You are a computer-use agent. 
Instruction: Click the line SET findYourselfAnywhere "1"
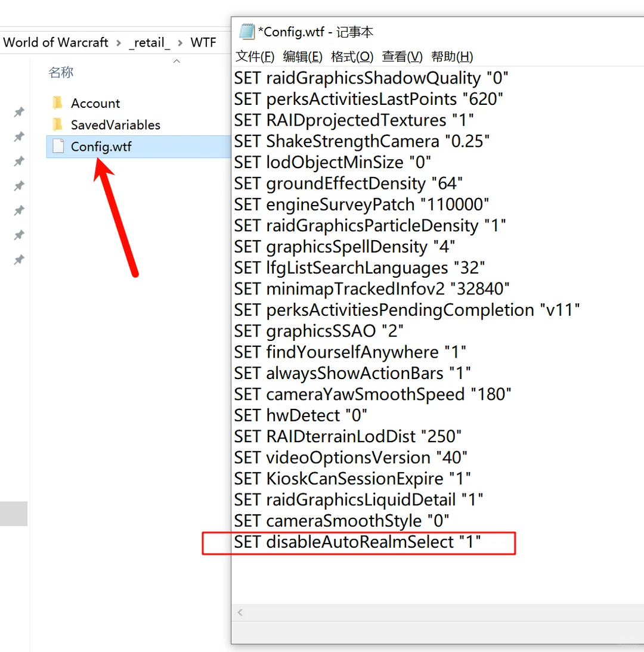click(x=350, y=353)
